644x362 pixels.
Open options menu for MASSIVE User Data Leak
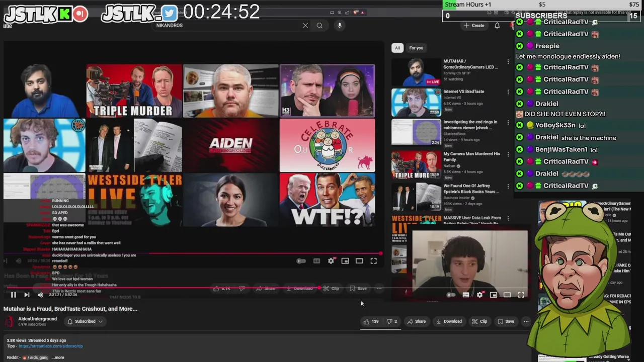[x=508, y=218]
